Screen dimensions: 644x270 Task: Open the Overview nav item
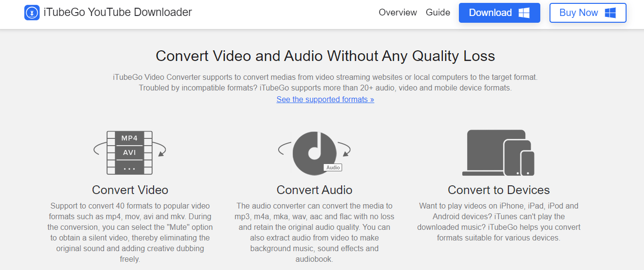398,13
